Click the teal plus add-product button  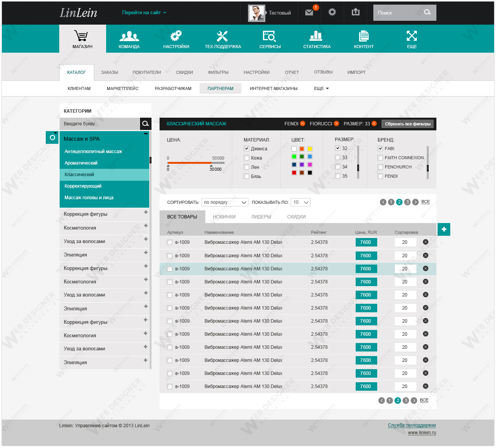(x=444, y=229)
